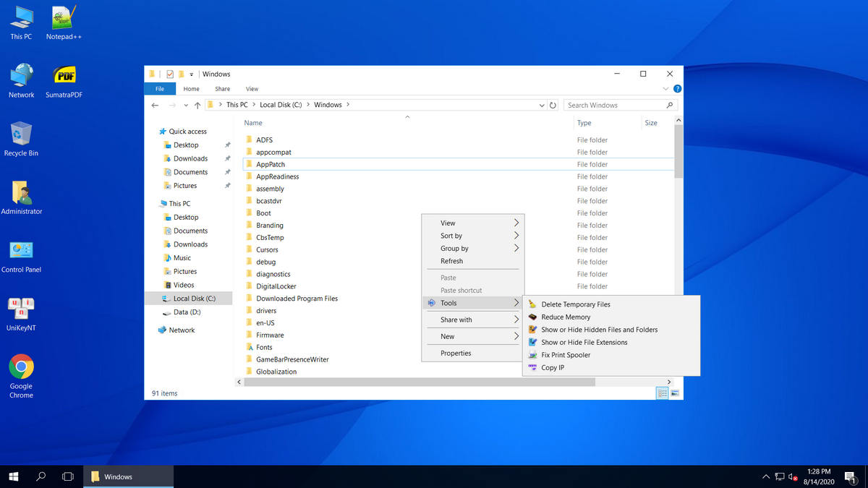Click the navigate back arrow

(x=155, y=105)
